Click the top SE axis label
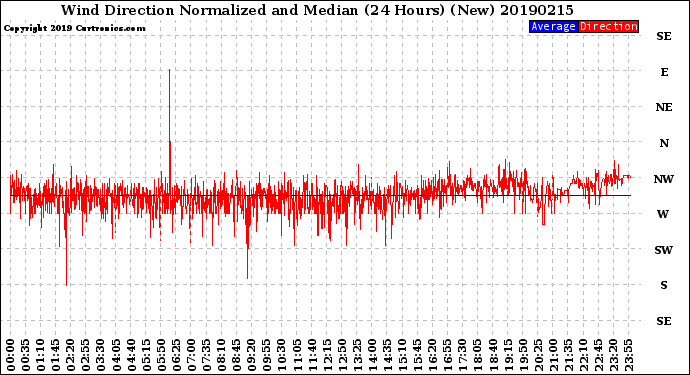690x375 pixels. (x=664, y=36)
